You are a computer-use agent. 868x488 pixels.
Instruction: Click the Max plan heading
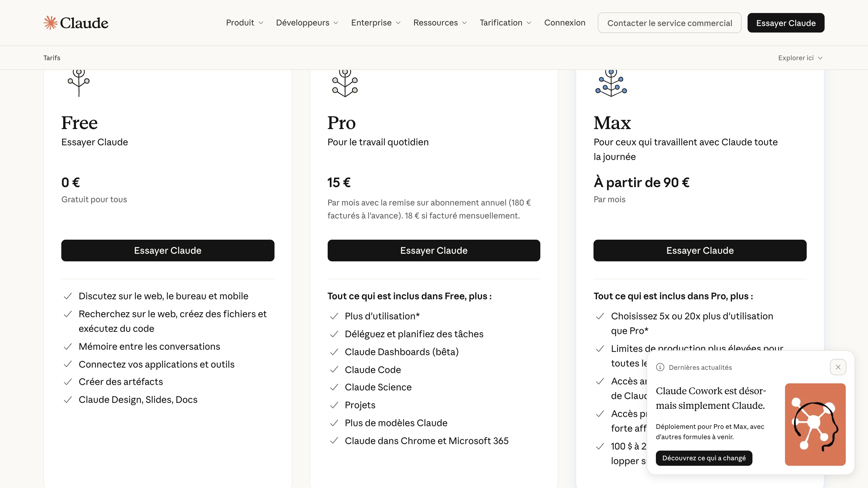click(x=612, y=123)
